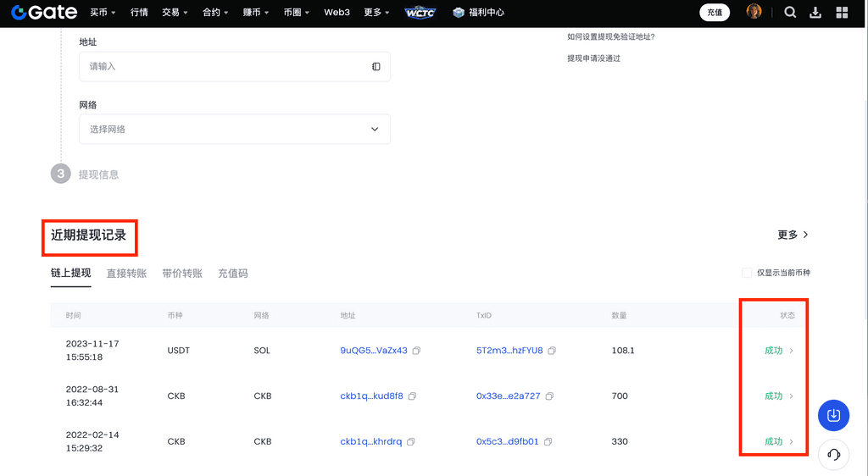Screen dimensions: 868x476
Task: Click the address book icon in address field
Action: [376, 66]
